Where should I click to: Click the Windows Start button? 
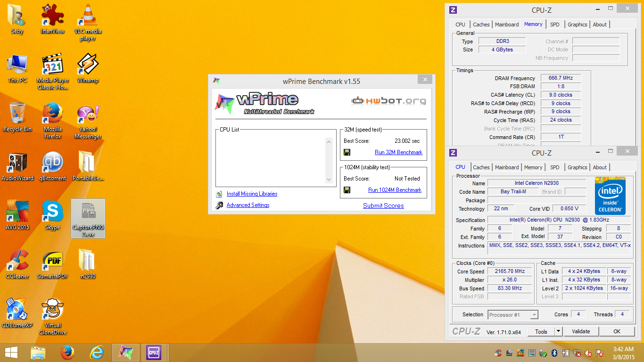[11, 353]
